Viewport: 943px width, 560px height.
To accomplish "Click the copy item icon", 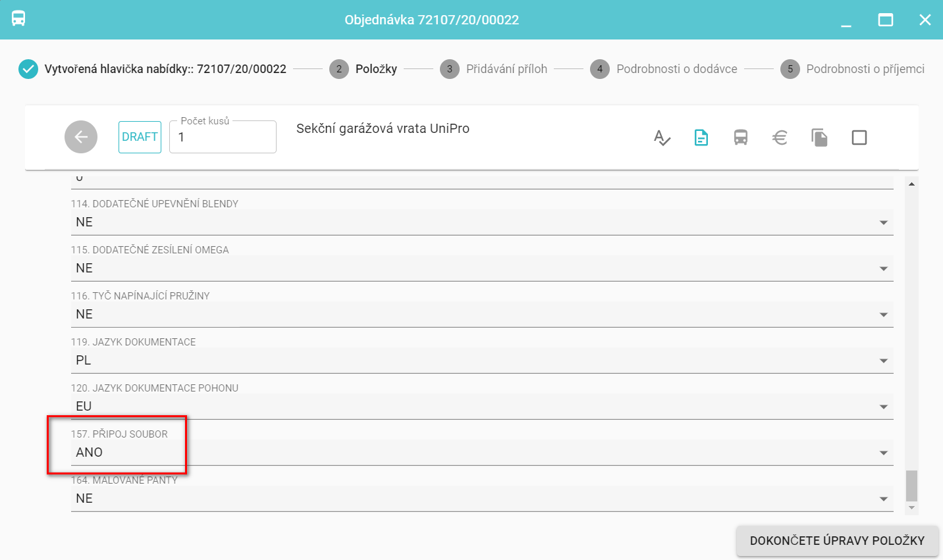I will coord(819,138).
